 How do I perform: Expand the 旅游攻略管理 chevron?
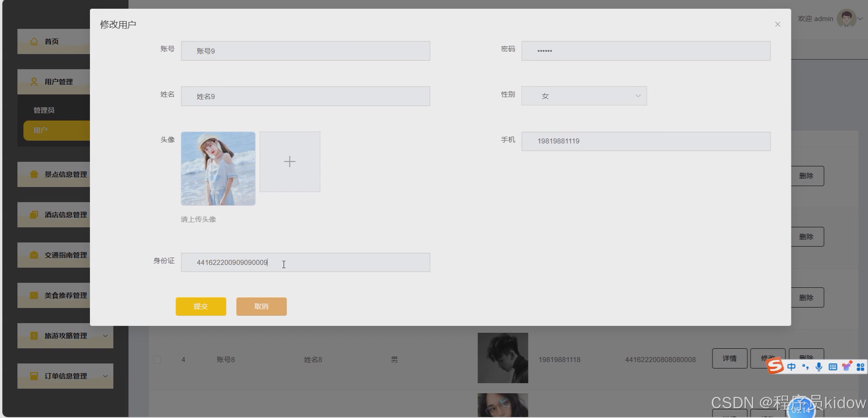pos(105,336)
